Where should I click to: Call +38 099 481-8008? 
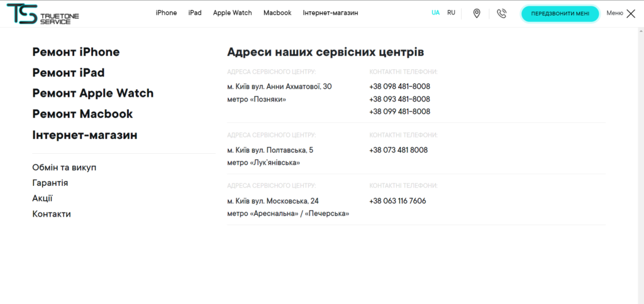click(x=399, y=112)
